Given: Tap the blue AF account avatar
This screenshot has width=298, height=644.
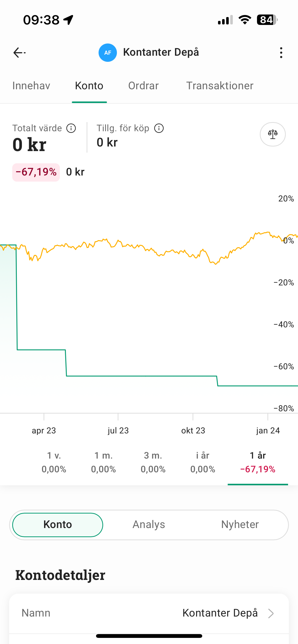Looking at the screenshot, I should 108,53.
